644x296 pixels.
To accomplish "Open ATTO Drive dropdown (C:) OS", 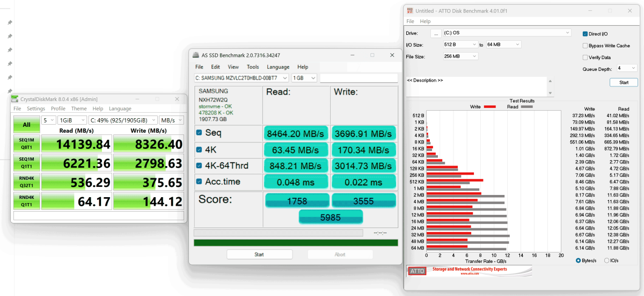I will (x=507, y=33).
